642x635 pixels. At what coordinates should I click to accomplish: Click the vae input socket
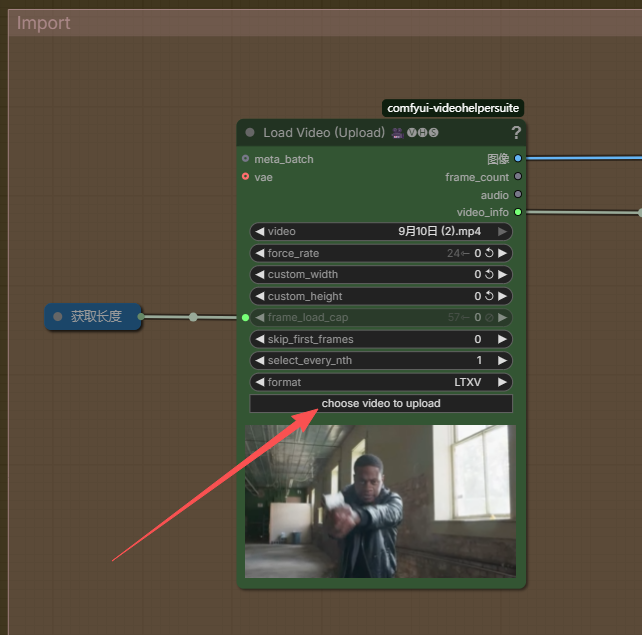pyautogui.click(x=245, y=176)
